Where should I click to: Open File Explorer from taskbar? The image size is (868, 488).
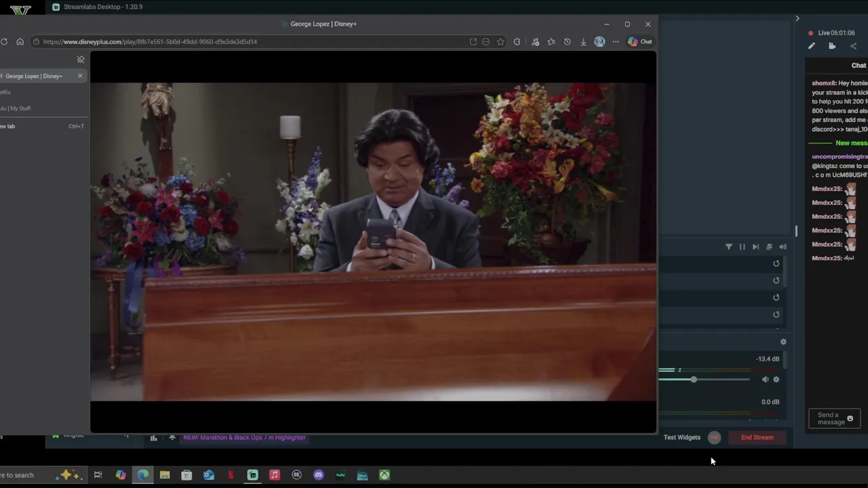click(x=165, y=475)
